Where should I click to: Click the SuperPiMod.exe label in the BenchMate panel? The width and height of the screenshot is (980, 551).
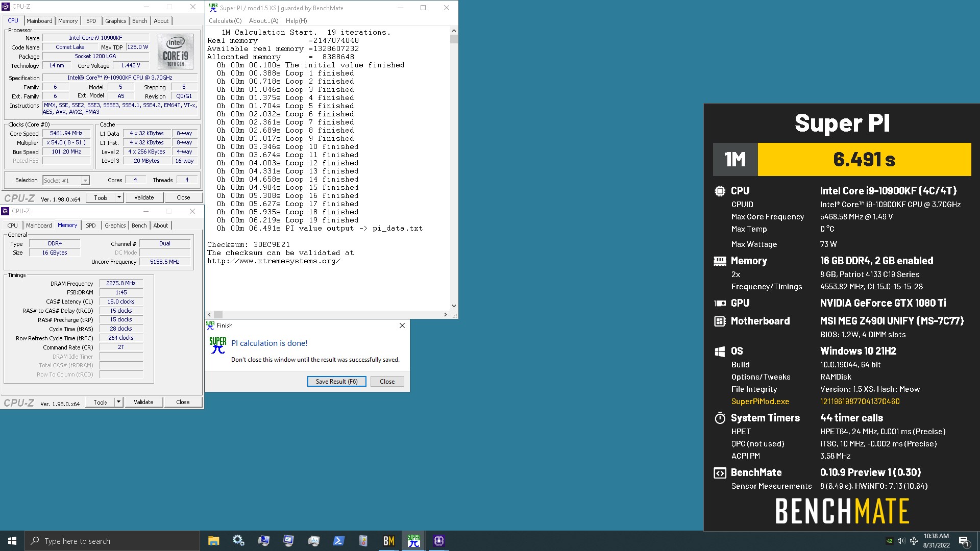pos(760,402)
